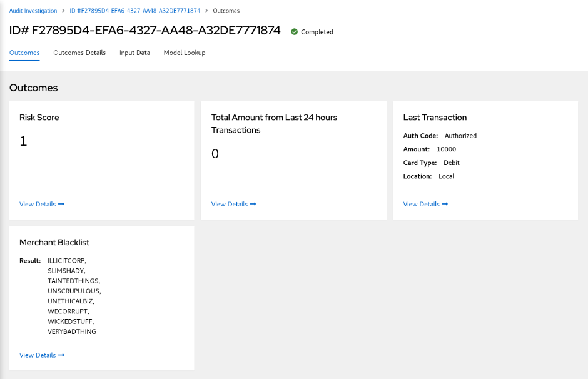
Task: Navigate to Audit Investigation via breadcrumb
Action: 33,11
